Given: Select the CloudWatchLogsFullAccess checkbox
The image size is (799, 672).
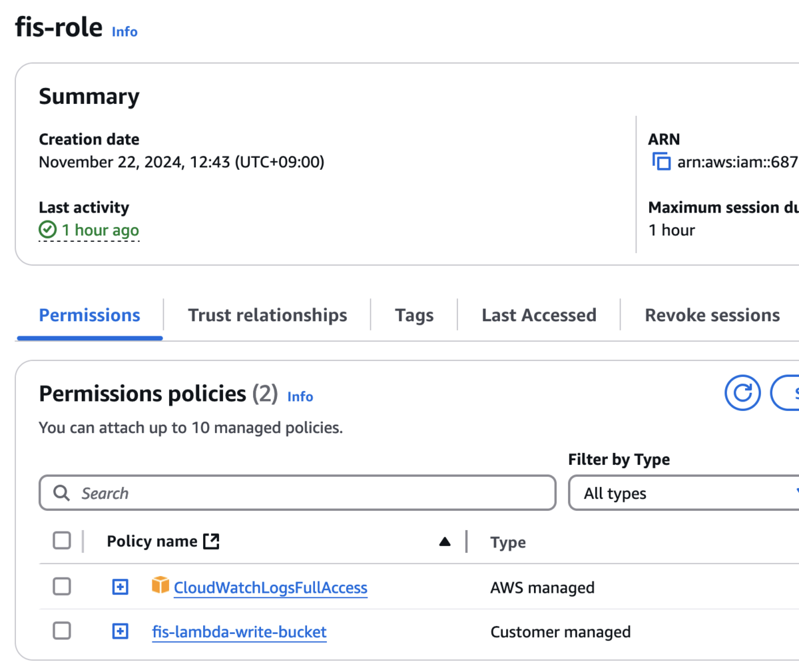Looking at the screenshot, I should (62, 587).
